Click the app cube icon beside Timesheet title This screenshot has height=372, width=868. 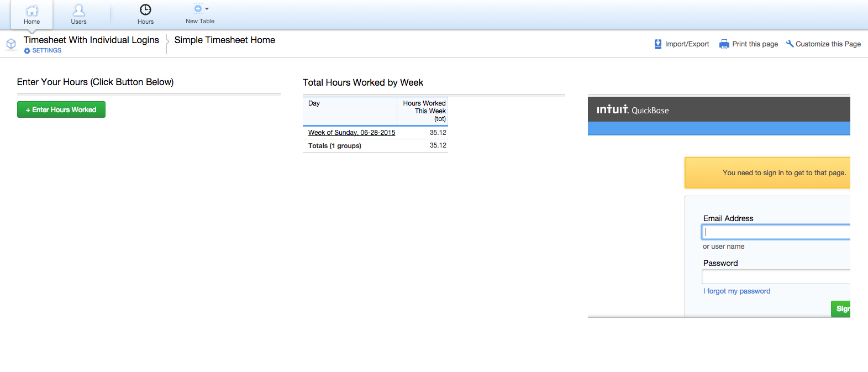click(x=11, y=44)
